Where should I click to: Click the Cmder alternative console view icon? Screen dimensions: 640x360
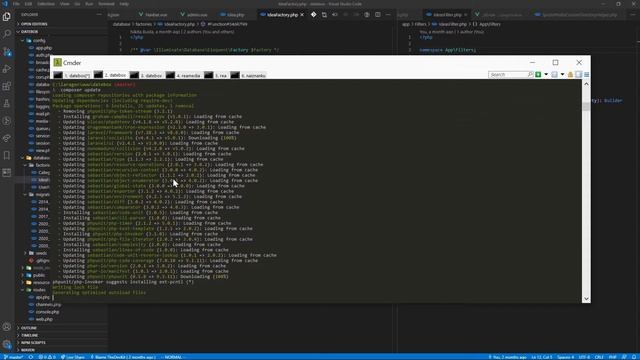coord(578,75)
